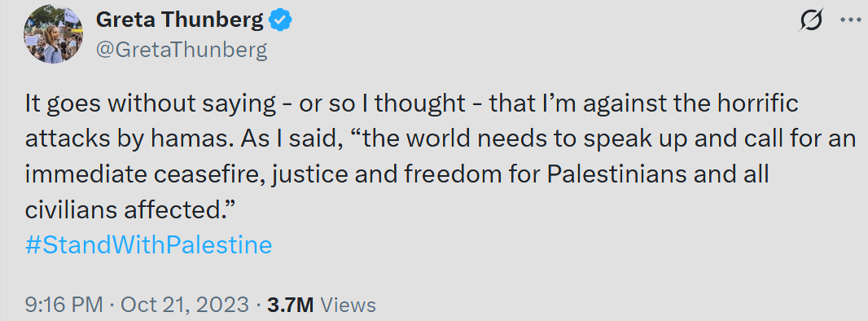Screen dimensions: 868x321
Task: Open the Grok explain-post icon
Action: pos(811,21)
